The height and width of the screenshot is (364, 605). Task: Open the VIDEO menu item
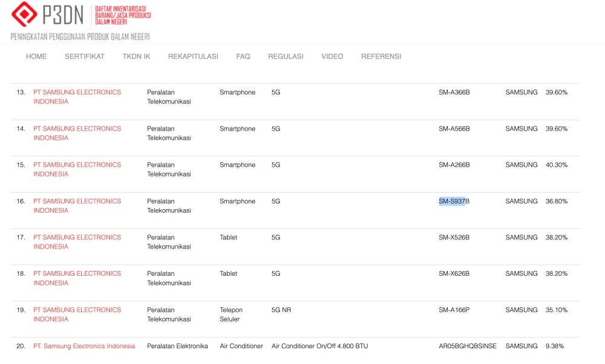pyautogui.click(x=332, y=56)
